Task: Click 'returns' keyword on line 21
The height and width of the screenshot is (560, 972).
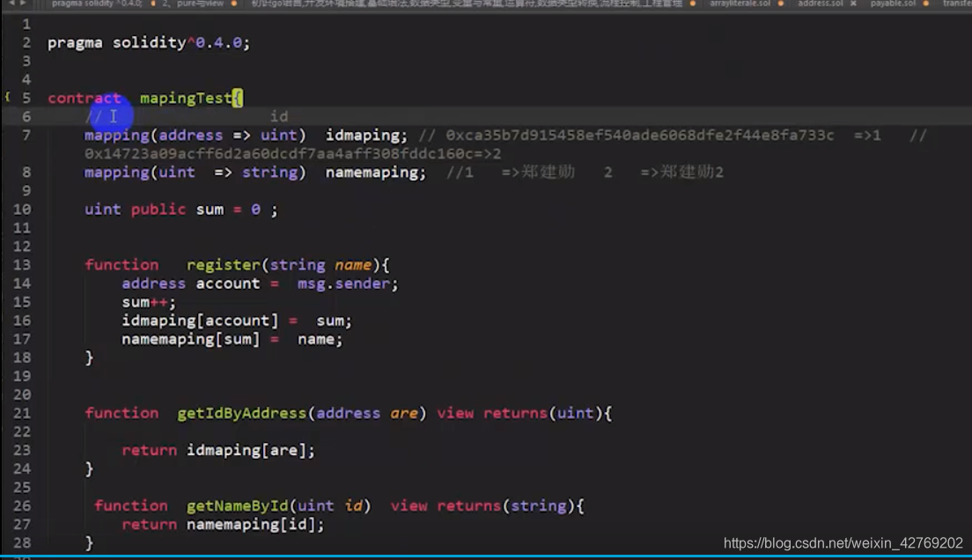Action: tap(515, 413)
